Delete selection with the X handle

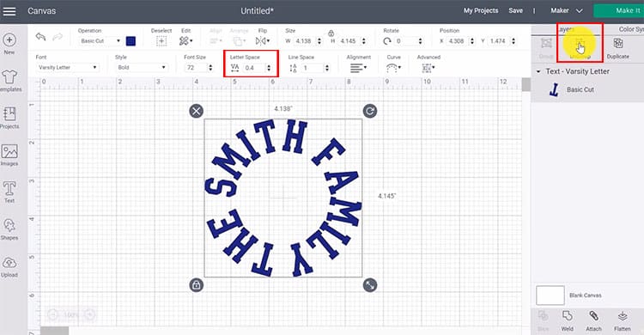[197, 111]
